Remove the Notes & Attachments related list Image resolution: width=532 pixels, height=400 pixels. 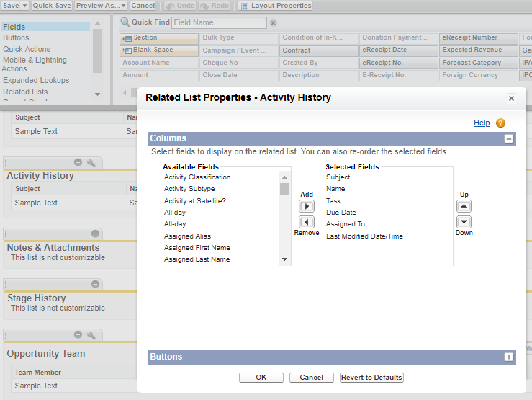[x=95, y=234]
